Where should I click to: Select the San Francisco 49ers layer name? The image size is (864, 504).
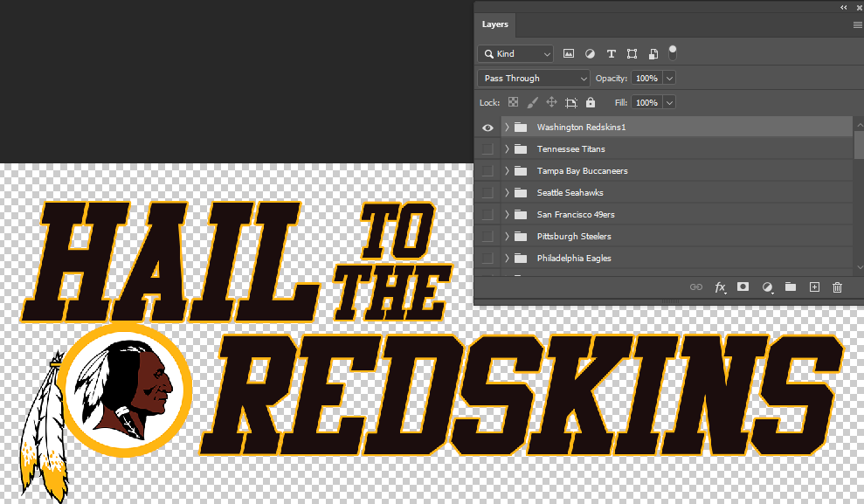tap(576, 214)
